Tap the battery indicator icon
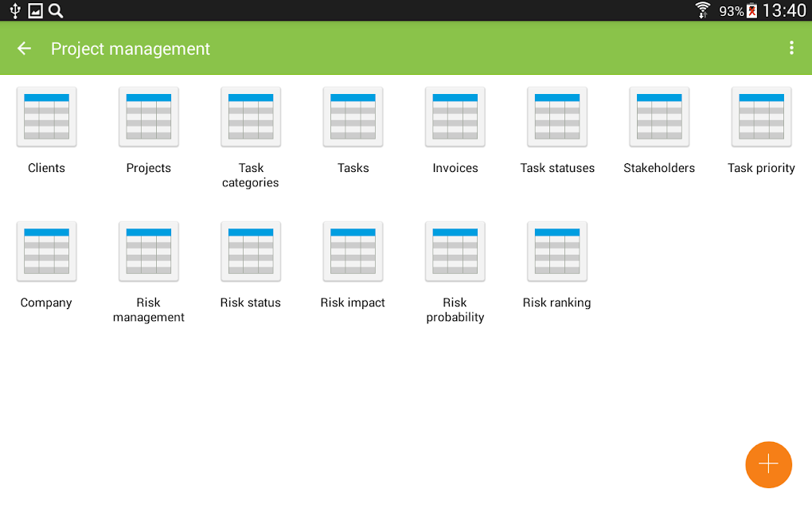This screenshot has width=812, height=508. (752, 10)
